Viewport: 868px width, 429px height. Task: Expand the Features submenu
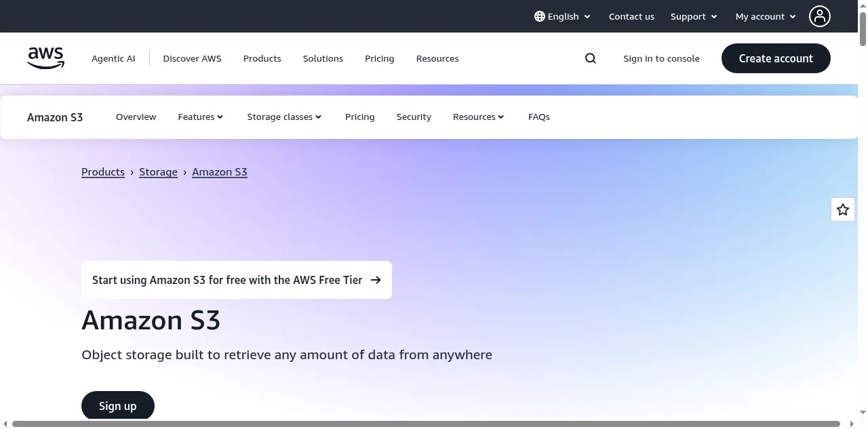tap(201, 117)
